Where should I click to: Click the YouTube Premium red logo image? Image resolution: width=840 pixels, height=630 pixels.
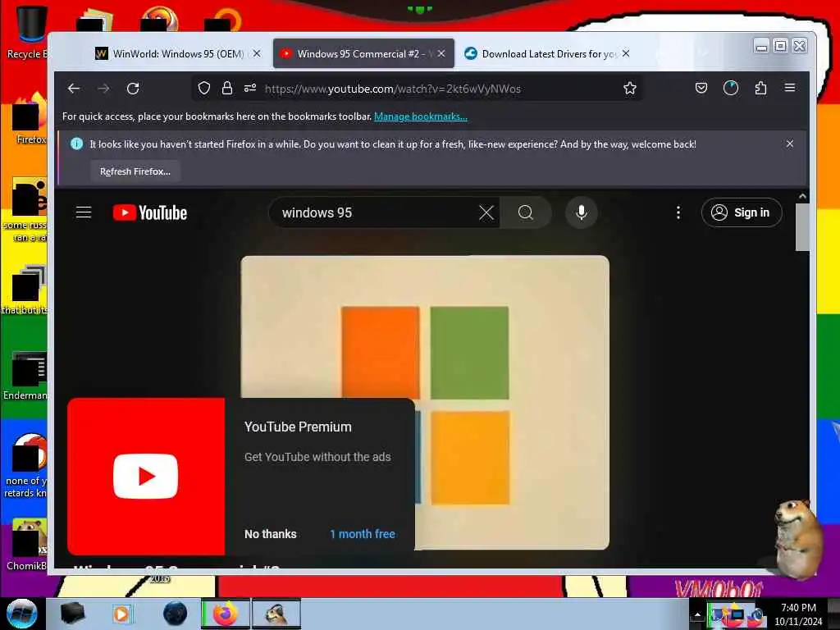tap(146, 477)
